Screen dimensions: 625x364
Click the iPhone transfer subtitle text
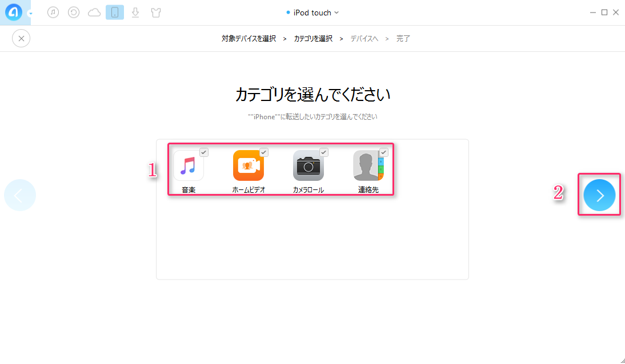[312, 117]
